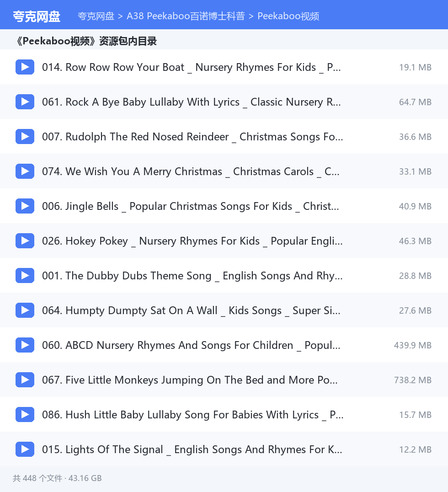Open A38 Peekaboo百诺博士科普 breadcrumb folder

(x=186, y=16)
